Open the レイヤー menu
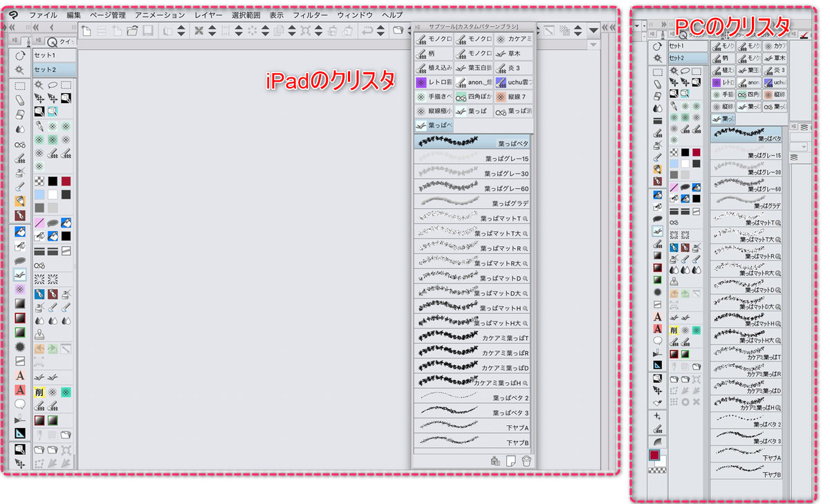This screenshot has width=830, height=504. click(209, 15)
